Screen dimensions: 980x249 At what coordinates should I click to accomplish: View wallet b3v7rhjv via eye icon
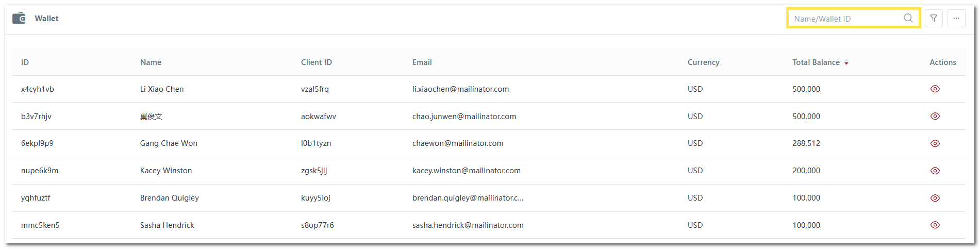(935, 117)
